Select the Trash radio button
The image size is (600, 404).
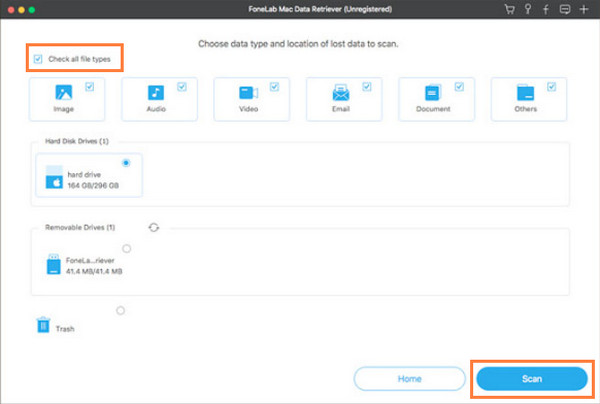click(x=121, y=310)
